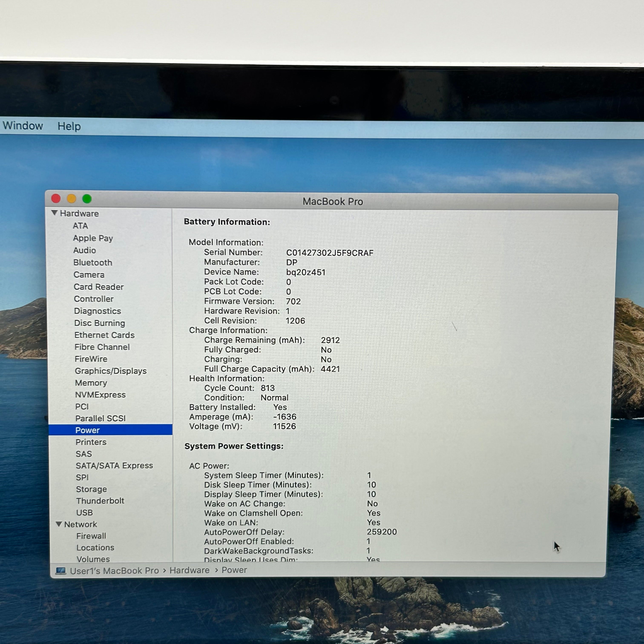Zoom the MacBook Pro window with green button
This screenshot has height=644, width=644.
click(87, 199)
